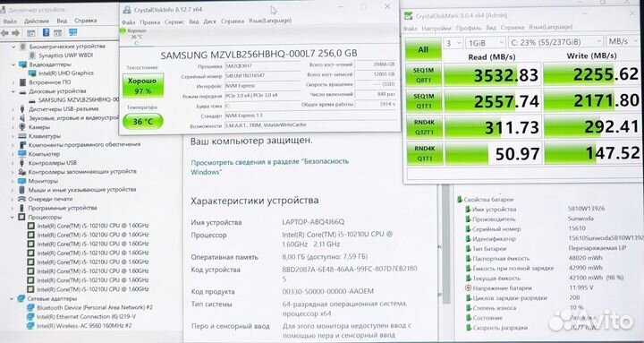Click the Intel Ethernet Connection I219-V icon

point(30,317)
